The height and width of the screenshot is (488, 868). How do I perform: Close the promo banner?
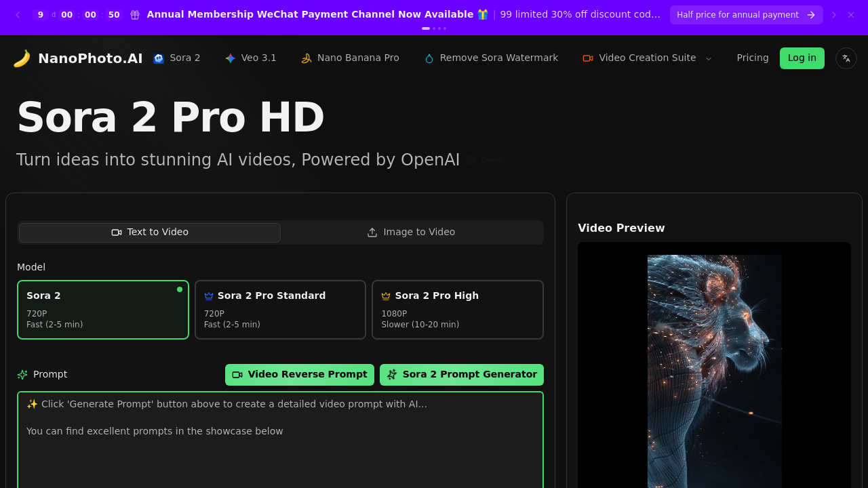851,15
